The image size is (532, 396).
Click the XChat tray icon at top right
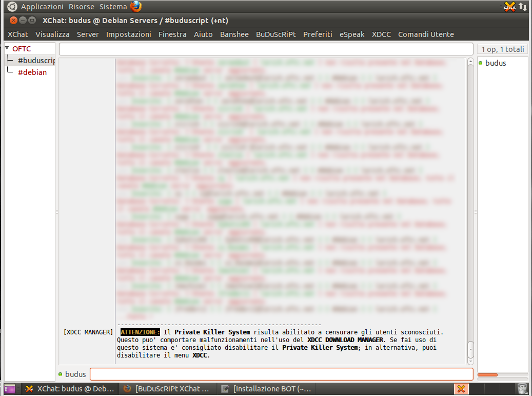tap(509, 7)
